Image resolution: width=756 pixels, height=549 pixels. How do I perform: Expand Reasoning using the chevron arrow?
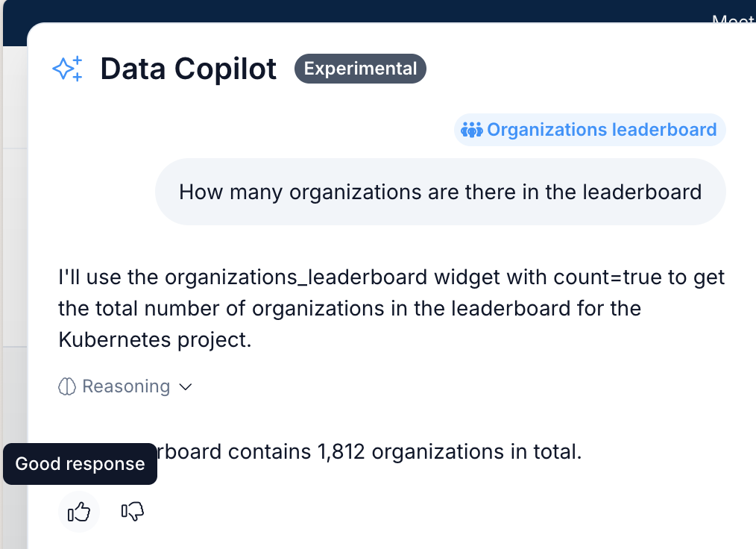pyautogui.click(x=186, y=386)
